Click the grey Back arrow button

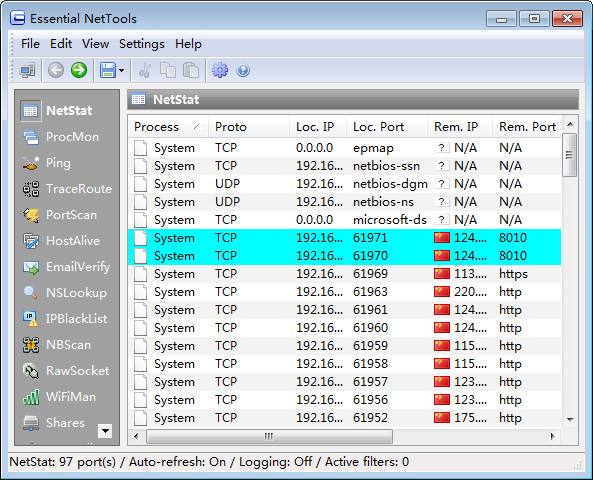(x=56, y=70)
